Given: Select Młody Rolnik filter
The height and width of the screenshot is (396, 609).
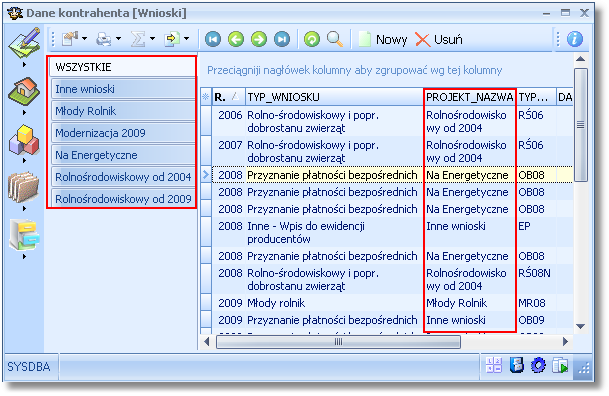Looking at the screenshot, I should coord(123,111).
